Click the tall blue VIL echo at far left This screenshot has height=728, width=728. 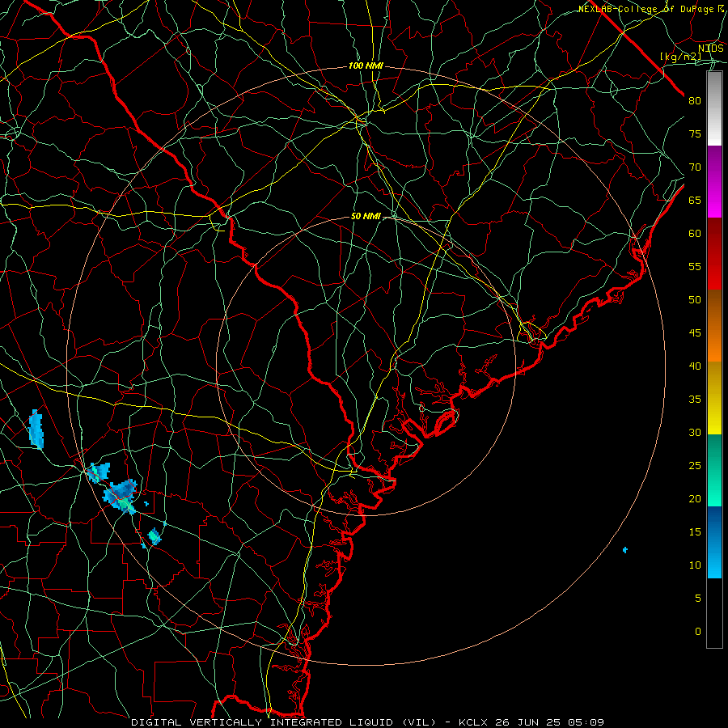[36, 429]
